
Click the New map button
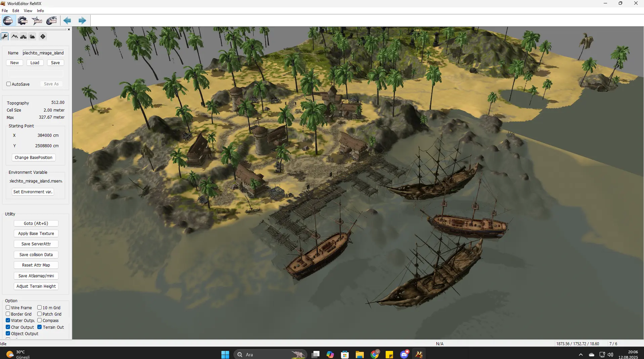click(14, 63)
